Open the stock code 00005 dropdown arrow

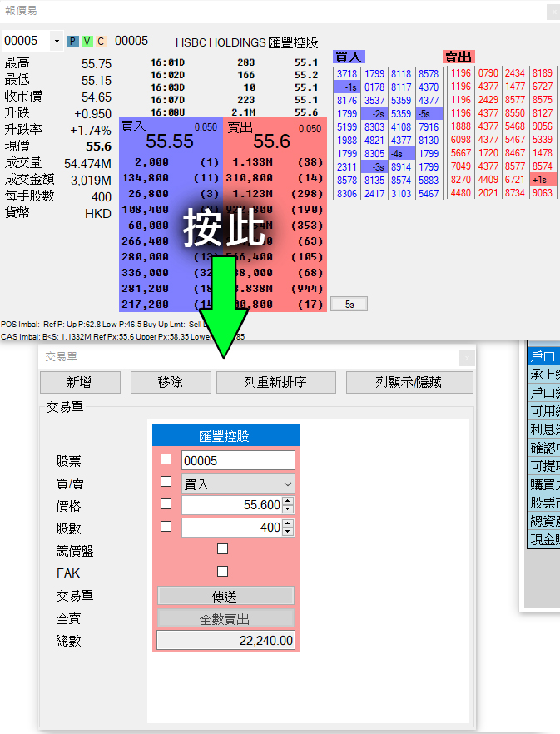click(x=57, y=42)
